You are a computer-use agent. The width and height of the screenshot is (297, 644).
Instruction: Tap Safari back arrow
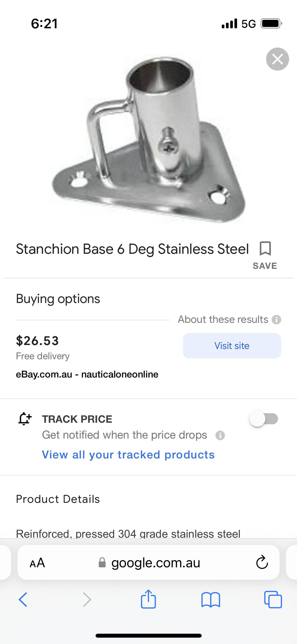click(23, 599)
